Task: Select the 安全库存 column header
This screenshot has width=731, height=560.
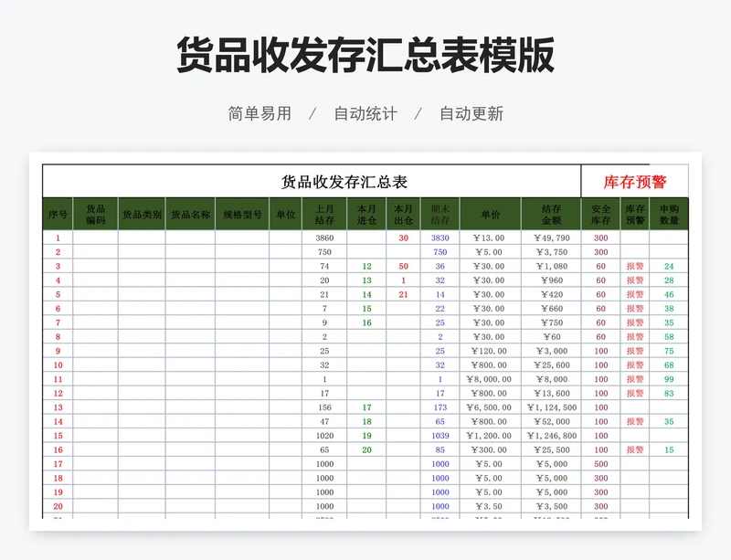Action: [x=600, y=214]
